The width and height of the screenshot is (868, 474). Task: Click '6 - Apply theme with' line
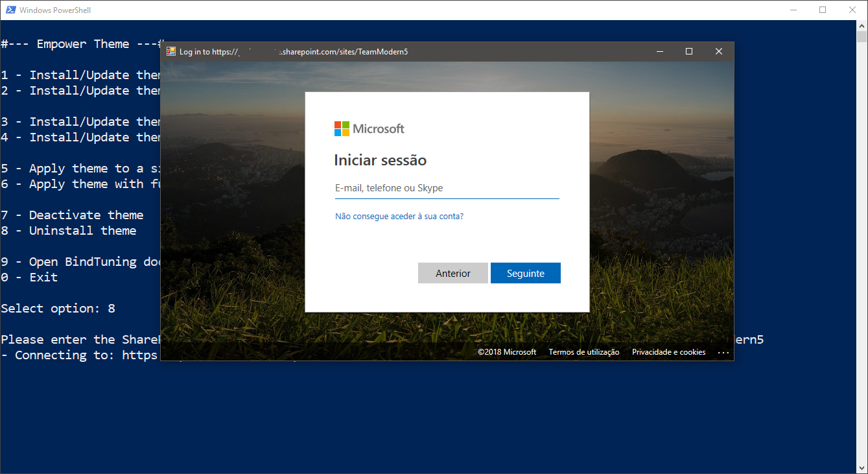click(80, 184)
